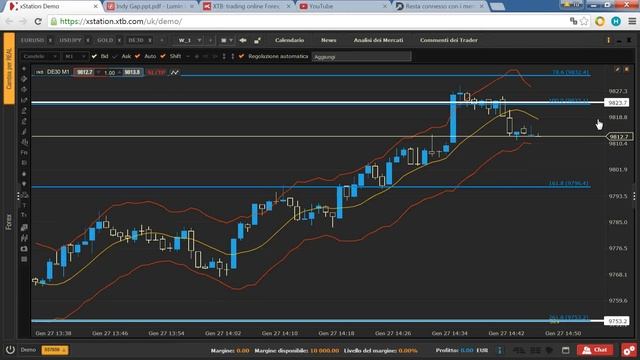Switch to XTB trading online browser tab
640x360 pixels.
coord(247,7)
